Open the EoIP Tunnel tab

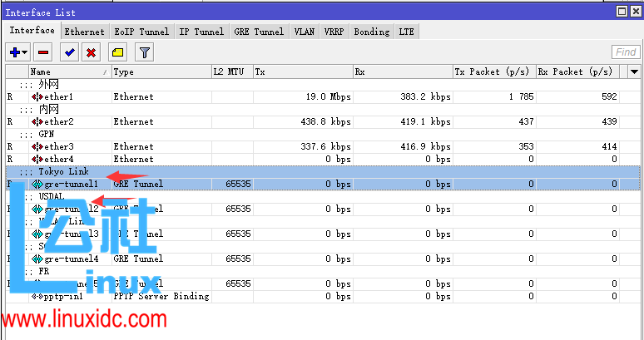click(x=141, y=32)
